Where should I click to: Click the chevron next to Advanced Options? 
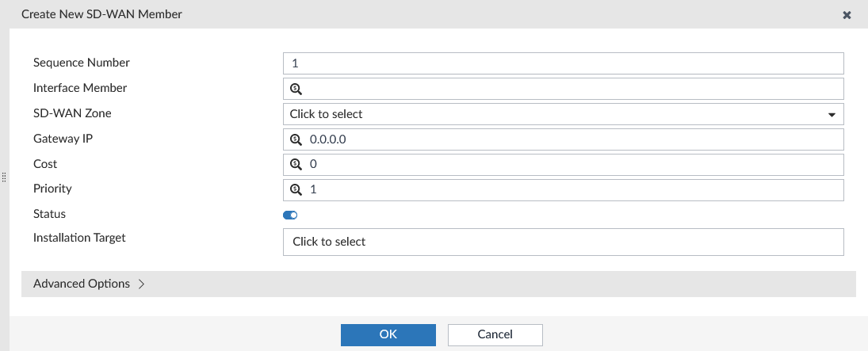(141, 284)
